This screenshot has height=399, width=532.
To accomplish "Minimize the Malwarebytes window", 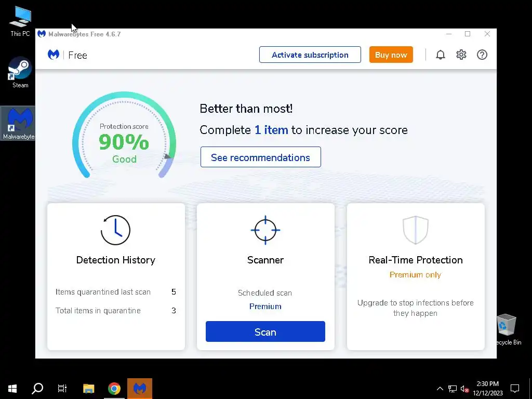I will [x=448, y=34].
